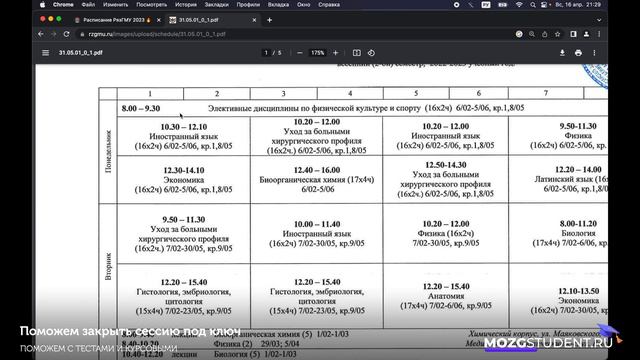Share this page from address bar

pos(544,34)
